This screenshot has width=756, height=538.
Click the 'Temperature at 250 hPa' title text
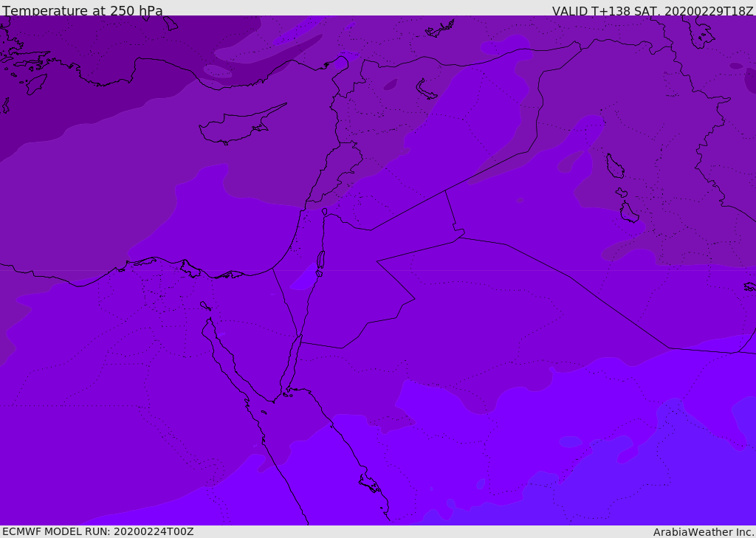tap(83, 10)
